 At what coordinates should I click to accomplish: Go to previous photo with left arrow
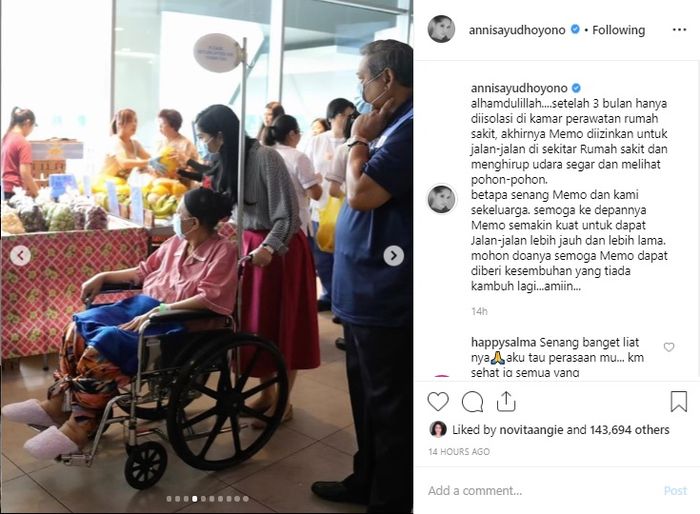(x=20, y=256)
